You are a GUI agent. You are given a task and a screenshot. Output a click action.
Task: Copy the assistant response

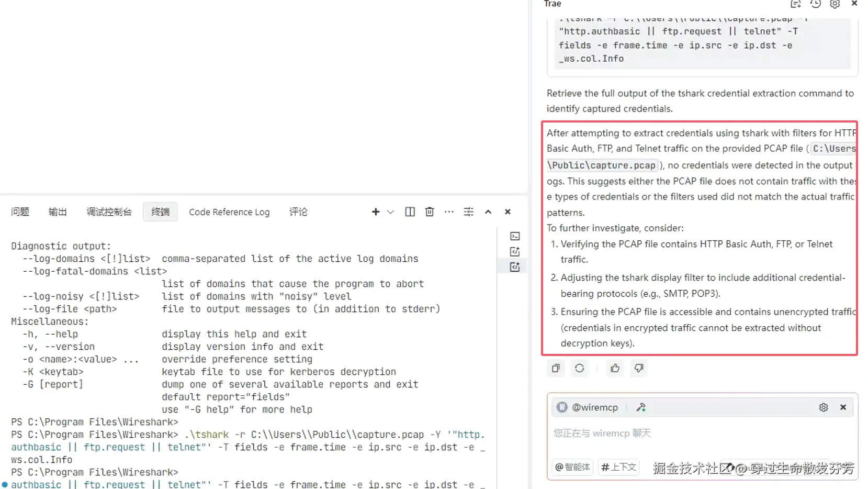tap(556, 368)
